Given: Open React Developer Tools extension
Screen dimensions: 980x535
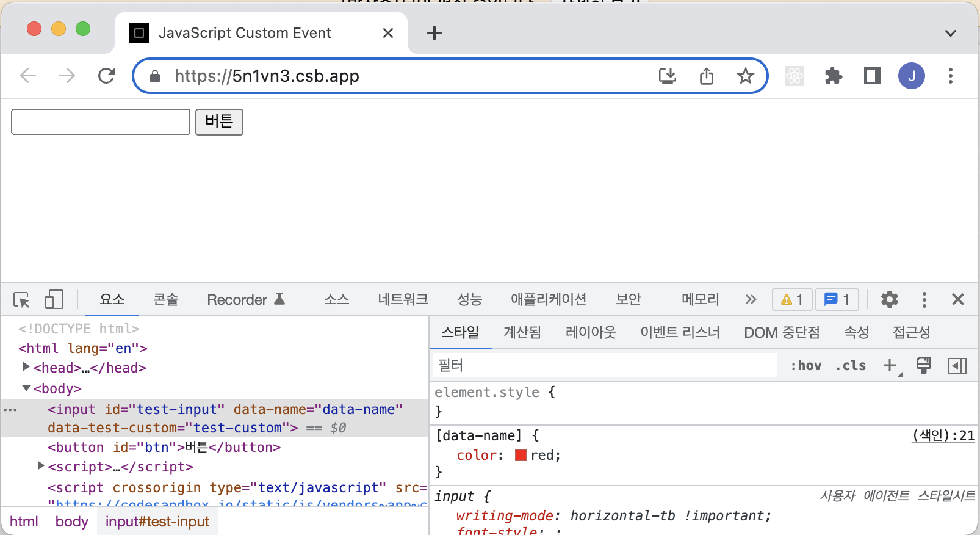Looking at the screenshot, I should tap(794, 76).
